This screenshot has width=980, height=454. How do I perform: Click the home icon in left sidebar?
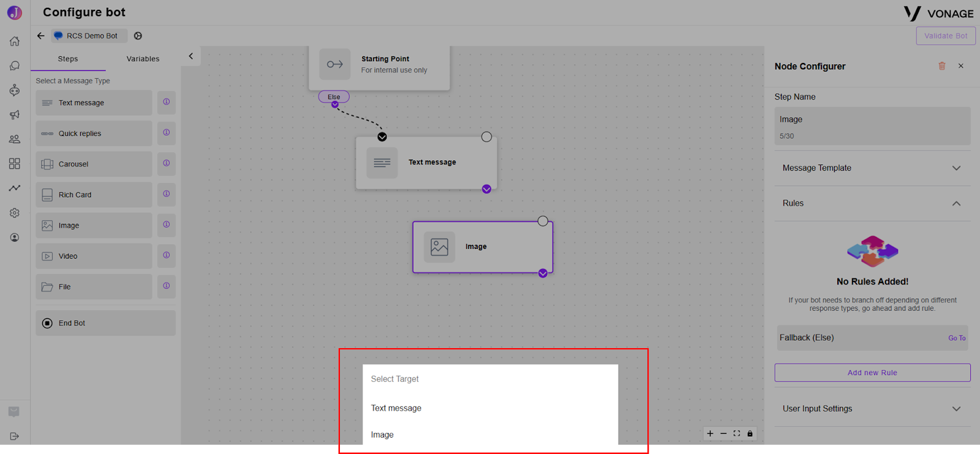click(15, 41)
